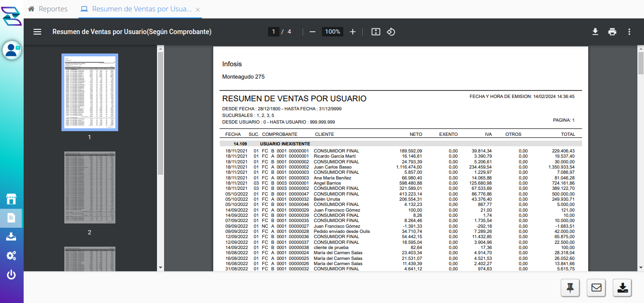Click the 100% zoom level field

[333, 32]
